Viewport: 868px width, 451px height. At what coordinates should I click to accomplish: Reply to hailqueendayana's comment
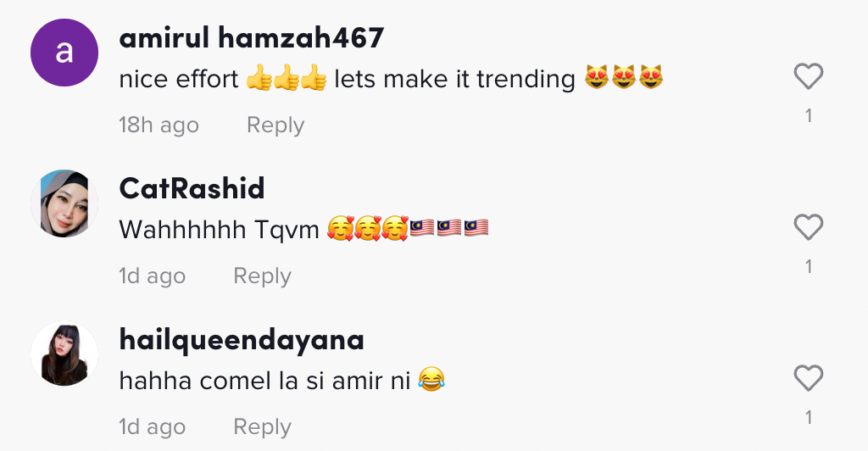[262, 427]
